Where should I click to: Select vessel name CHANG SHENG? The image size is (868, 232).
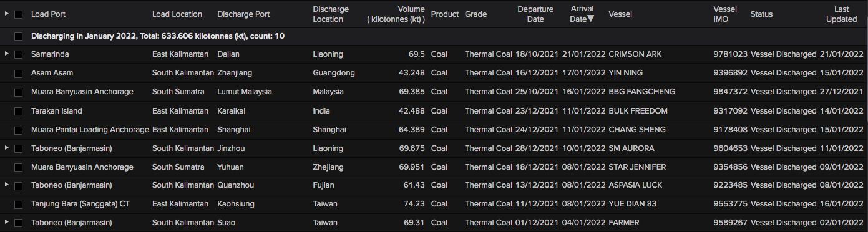pyautogui.click(x=637, y=130)
